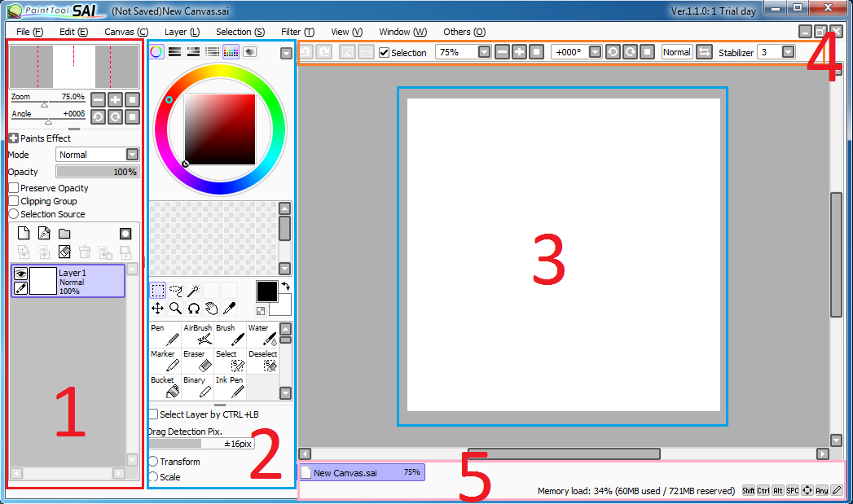853x504 pixels.
Task: Select the Lasso tool
Action: coord(175,291)
